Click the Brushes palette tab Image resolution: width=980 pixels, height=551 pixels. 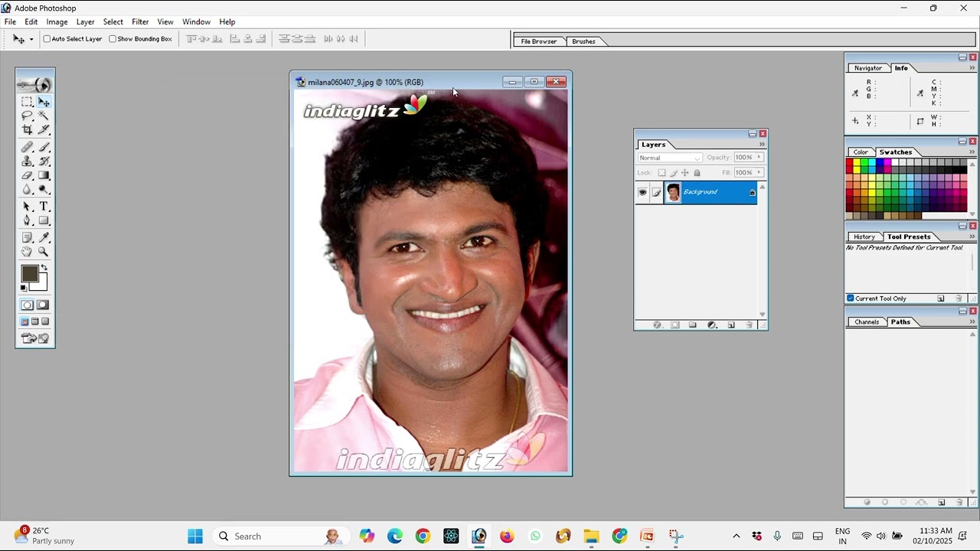583,41
